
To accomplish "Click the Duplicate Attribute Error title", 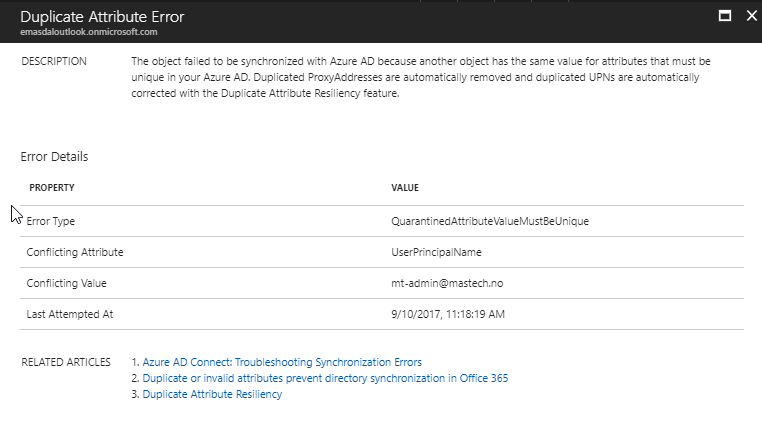I will point(102,17).
